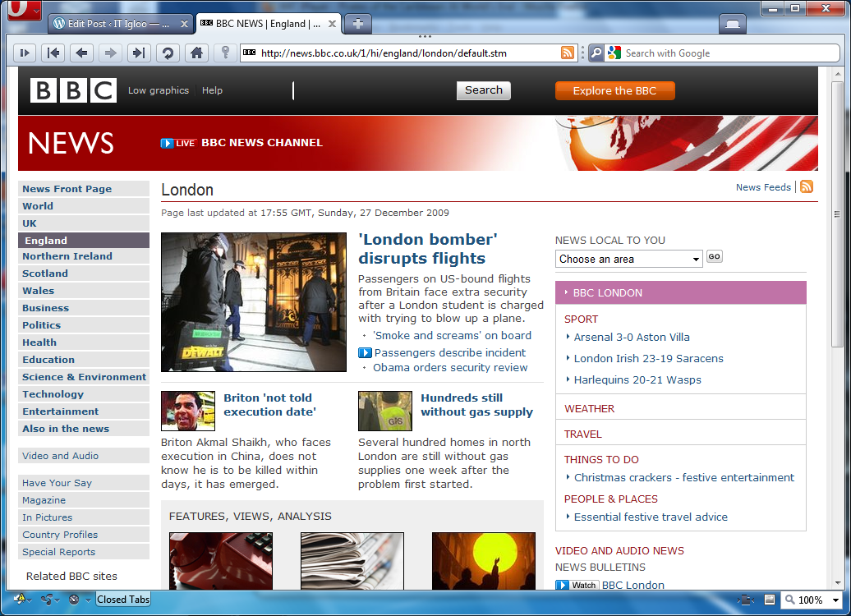Click the status bar icon with warning triangle
The height and width of the screenshot is (616, 851).
[x=19, y=600]
